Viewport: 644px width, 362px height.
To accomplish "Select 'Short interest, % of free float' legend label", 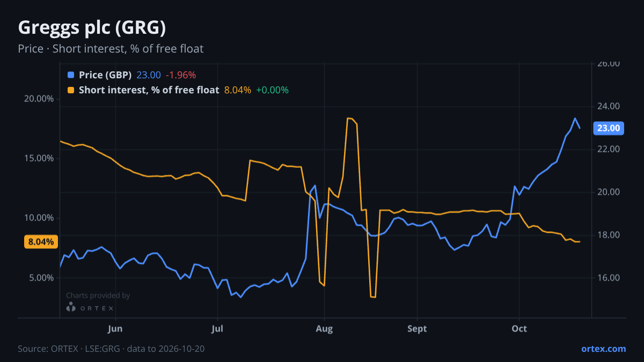I will (x=149, y=90).
